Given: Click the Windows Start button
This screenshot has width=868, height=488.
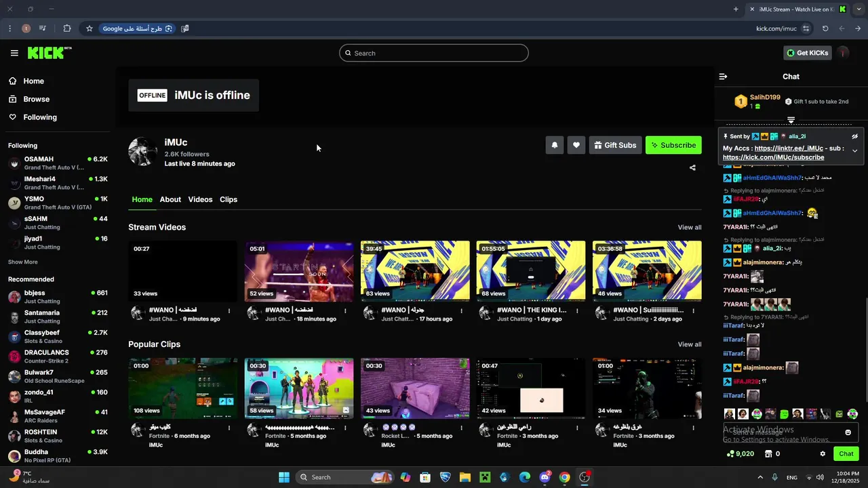Looking at the screenshot, I should [x=284, y=477].
